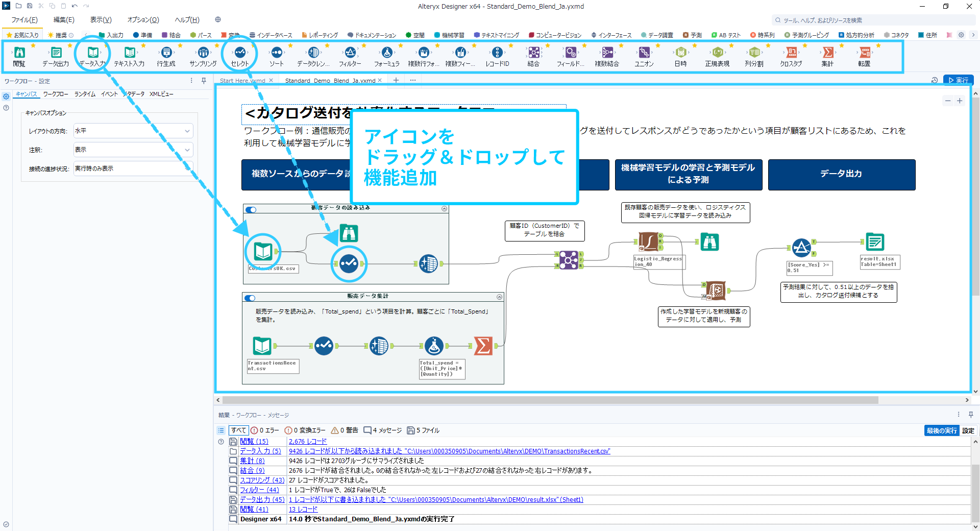Select the フィールド付加 tool icon
The image size is (980, 531).
571,52
